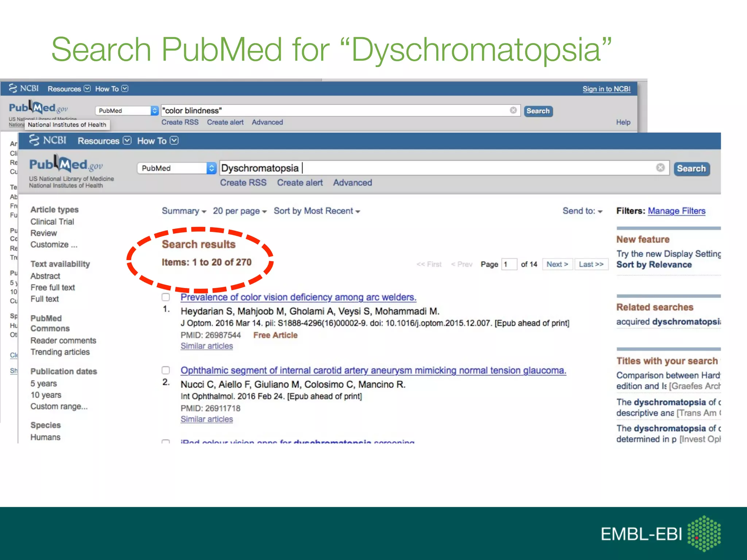Viewport: 747px width, 560px height.
Task: Click the Free Article label
Action: [x=275, y=335]
